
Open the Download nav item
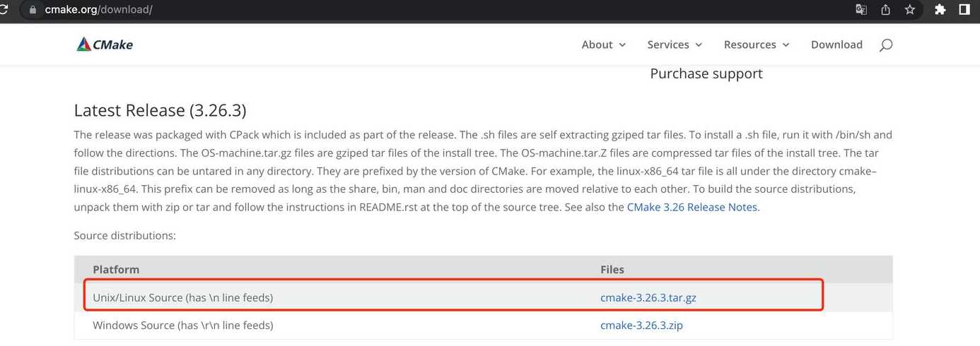(836, 44)
